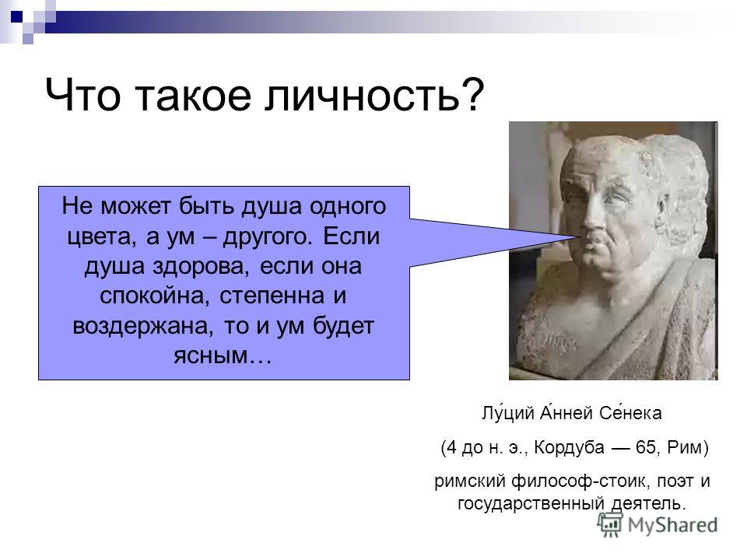This screenshot has width=747, height=560.
Task: Click the dates line '(4 до н. э., Кордуба — 65, Рим)'
Action: point(574,447)
